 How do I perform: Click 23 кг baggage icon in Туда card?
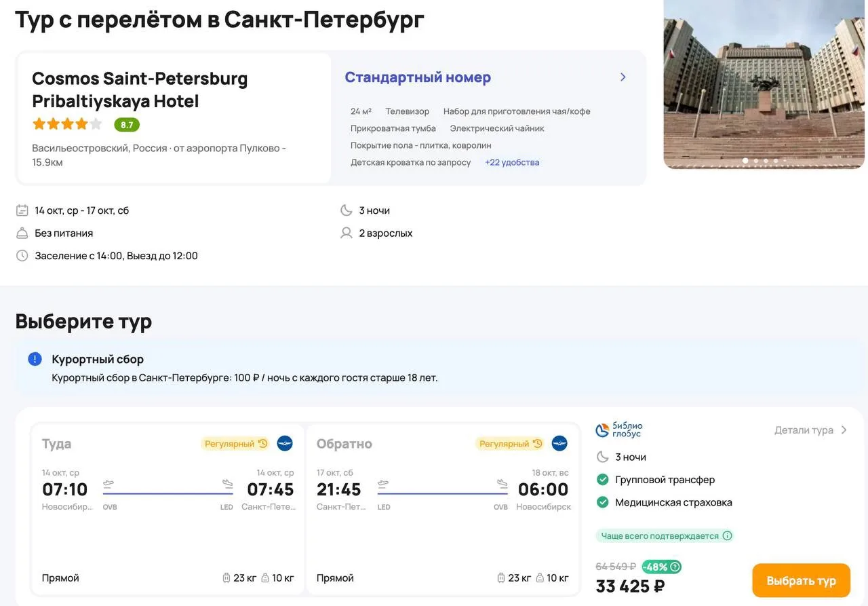[x=226, y=578]
